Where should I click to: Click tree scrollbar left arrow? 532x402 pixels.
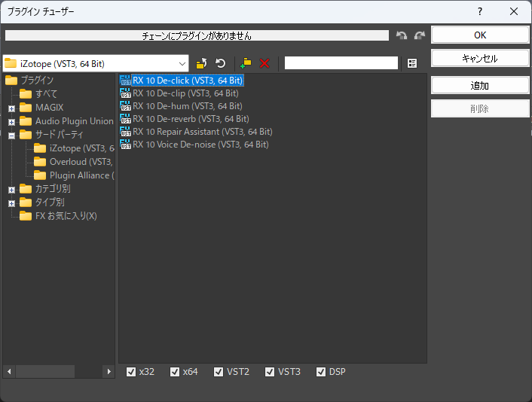tap(9, 372)
